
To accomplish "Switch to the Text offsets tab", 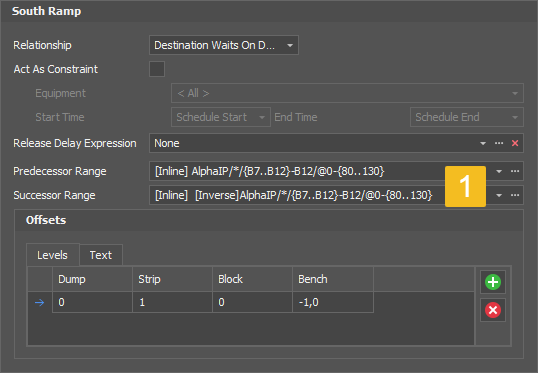I will coord(101,255).
